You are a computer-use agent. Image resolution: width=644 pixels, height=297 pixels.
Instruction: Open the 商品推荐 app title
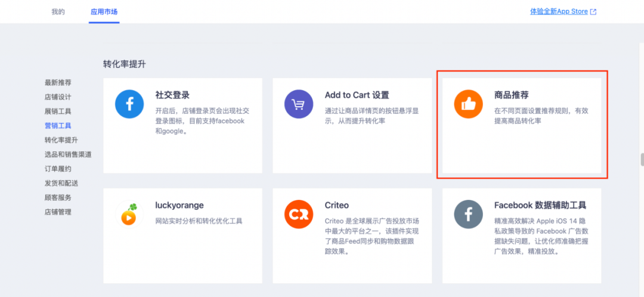(x=511, y=95)
